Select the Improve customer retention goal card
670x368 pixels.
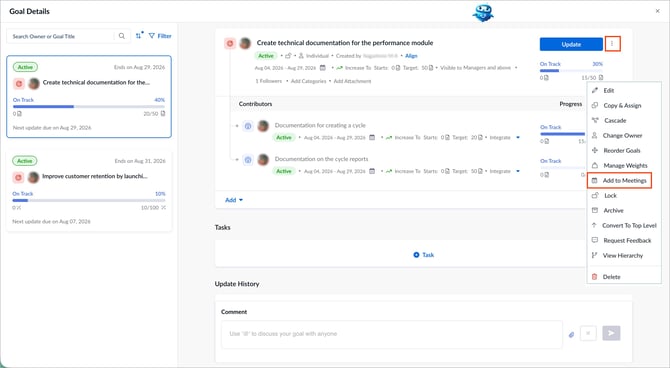89,191
